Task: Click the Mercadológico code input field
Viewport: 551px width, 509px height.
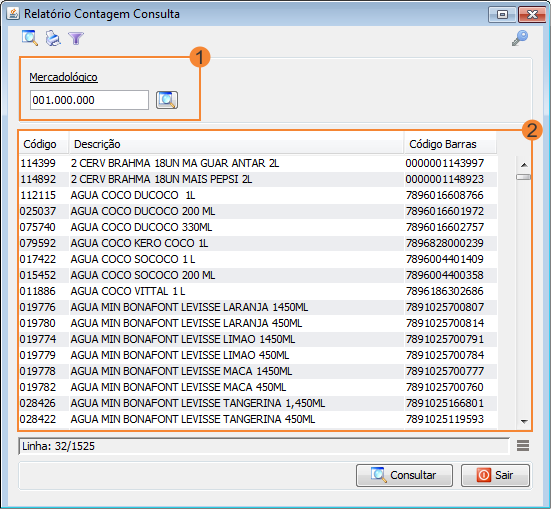Action: (x=89, y=100)
